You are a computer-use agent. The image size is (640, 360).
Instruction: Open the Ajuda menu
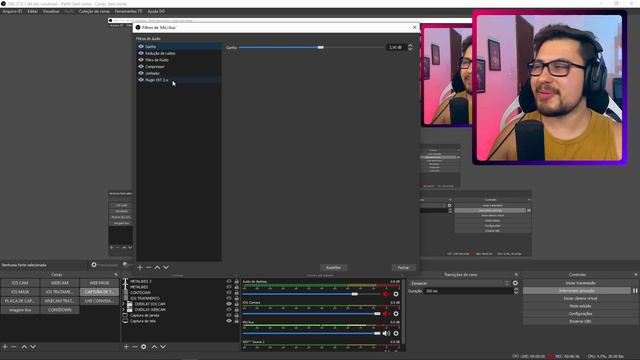tap(156, 11)
